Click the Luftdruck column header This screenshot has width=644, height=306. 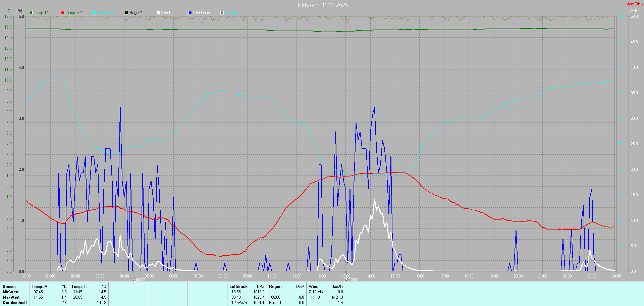point(238,287)
